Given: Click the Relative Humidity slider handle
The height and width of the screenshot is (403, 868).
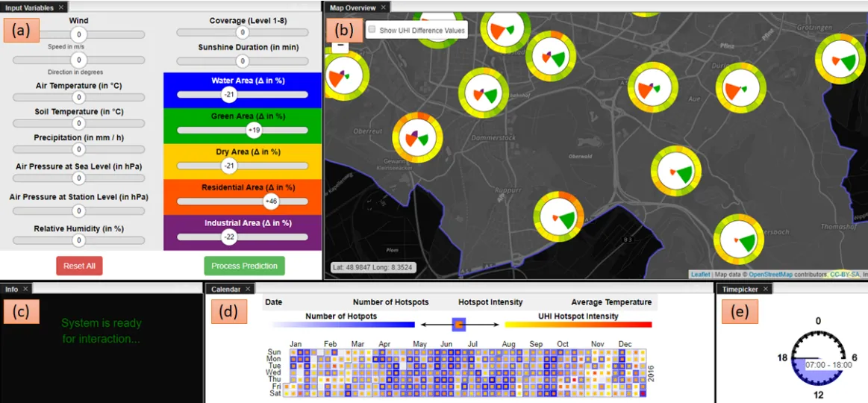Looking at the screenshot, I should tap(78, 240).
